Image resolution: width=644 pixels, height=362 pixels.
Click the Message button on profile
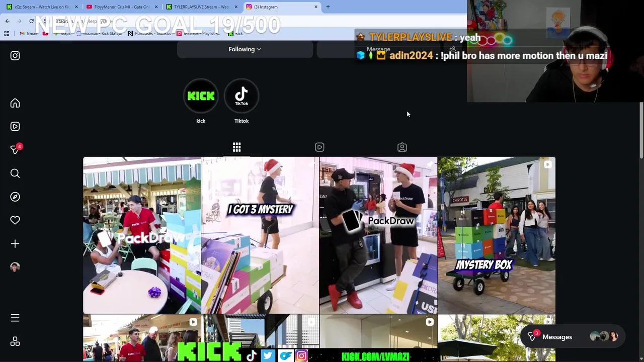(x=378, y=49)
